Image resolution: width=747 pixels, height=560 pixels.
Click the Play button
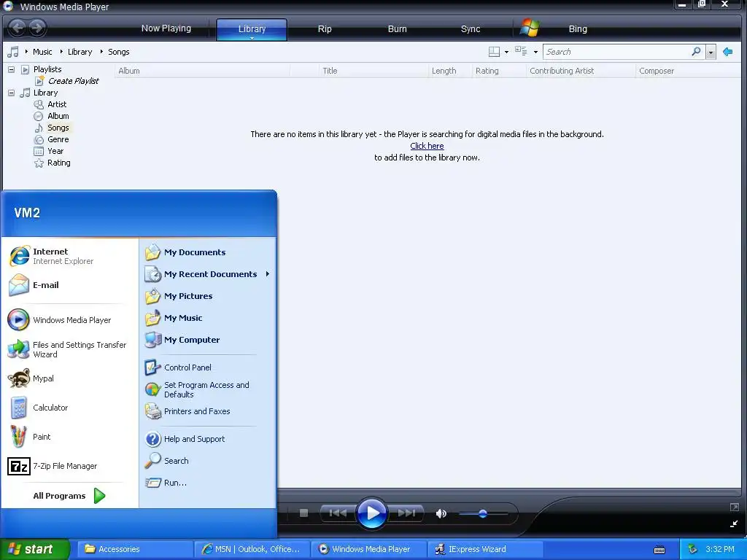pyautogui.click(x=371, y=513)
